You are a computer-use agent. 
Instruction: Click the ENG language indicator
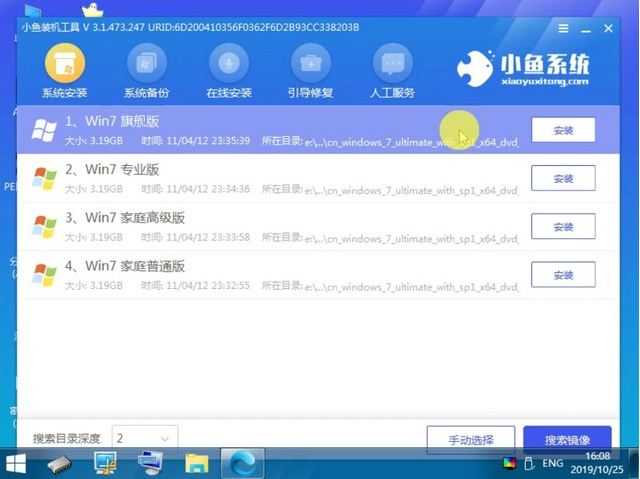click(x=553, y=463)
